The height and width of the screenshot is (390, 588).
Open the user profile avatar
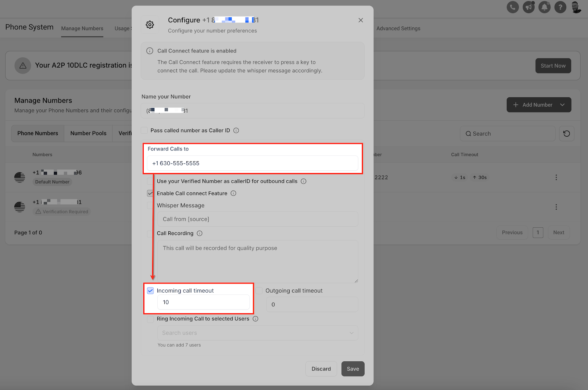click(x=576, y=7)
